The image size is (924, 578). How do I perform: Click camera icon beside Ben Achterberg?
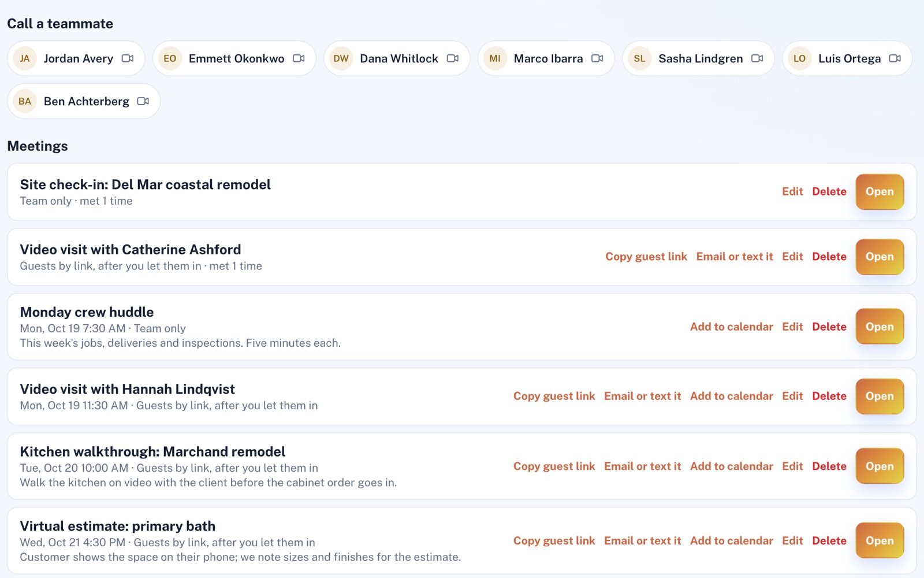click(x=143, y=101)
